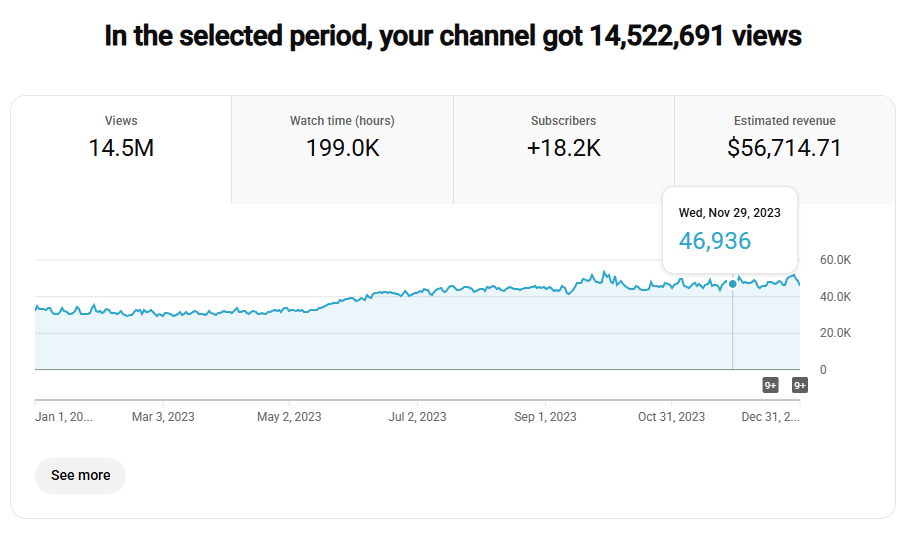The width and height of the screenshot is (916, 540).
Task: Click the See more button
Action: click(x=80, y=476)
